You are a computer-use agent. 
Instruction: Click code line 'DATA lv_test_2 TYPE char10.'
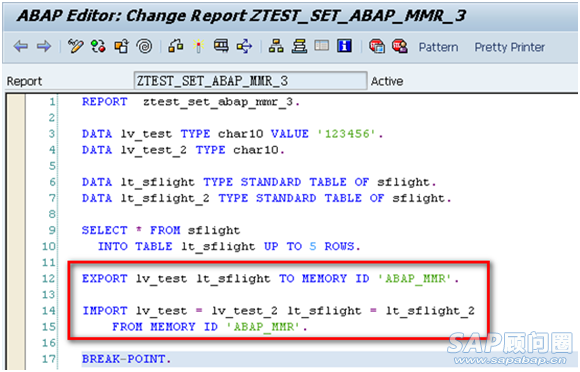[183, 150]
